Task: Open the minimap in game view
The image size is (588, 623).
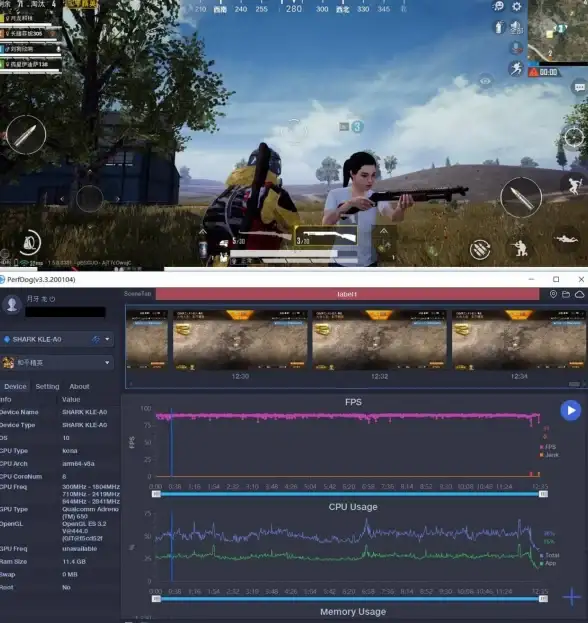Action: pyautogui.click(x=558, y=31)
